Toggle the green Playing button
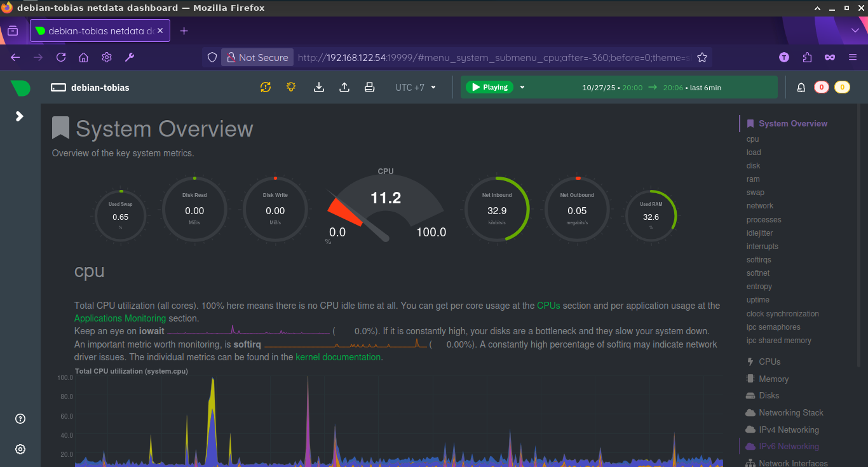This screenshot has width=868, height=467. (489, 87)
